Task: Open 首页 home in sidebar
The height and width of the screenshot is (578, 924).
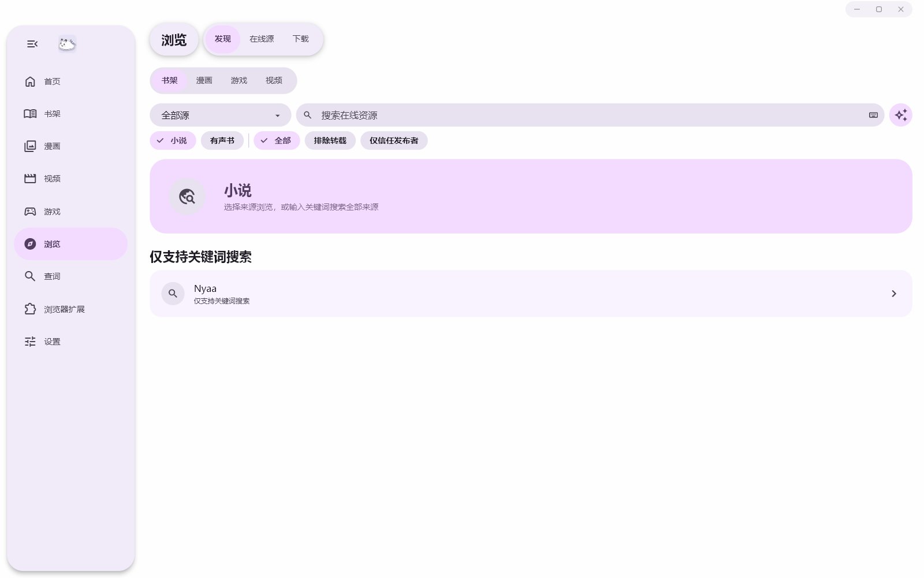Action: point(70,81)
